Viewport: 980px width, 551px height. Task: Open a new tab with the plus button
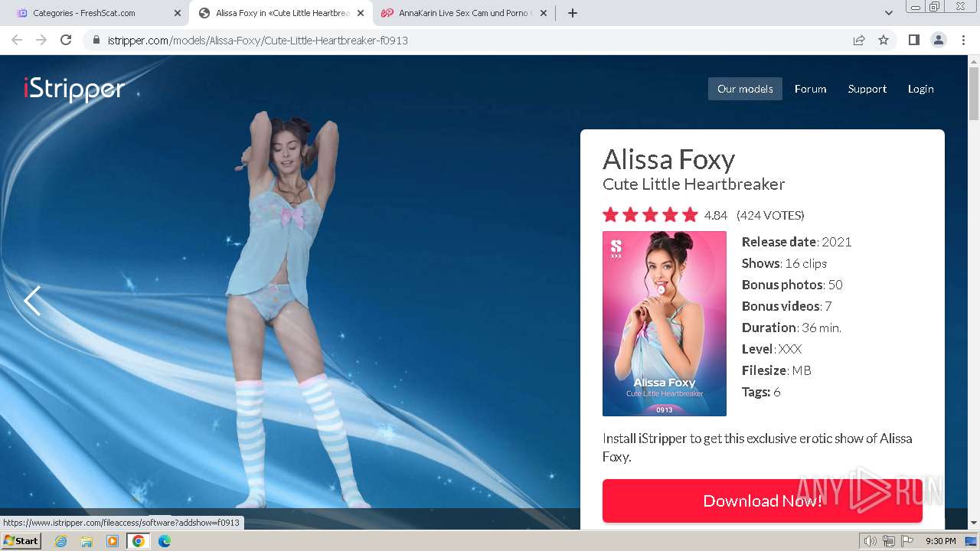(573, 13)
